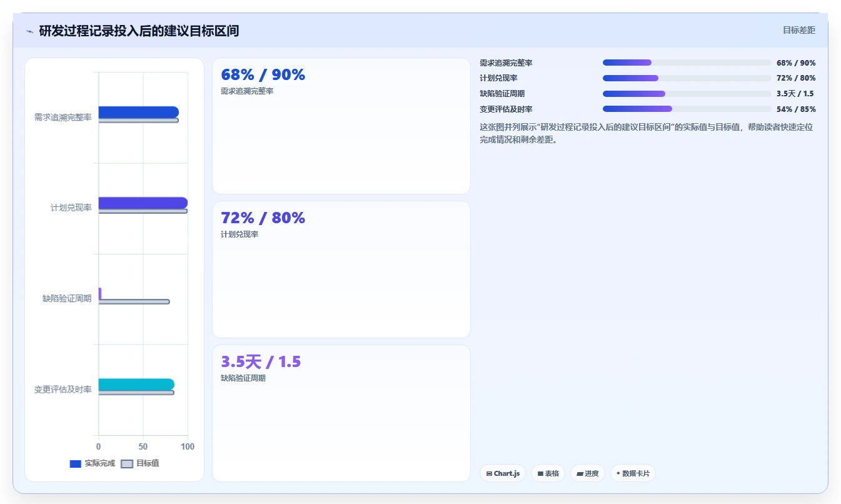Viewport: 841px width, 504px height.
Task: Click the 50 tick on the x-axis
Action: coord(143,446)
